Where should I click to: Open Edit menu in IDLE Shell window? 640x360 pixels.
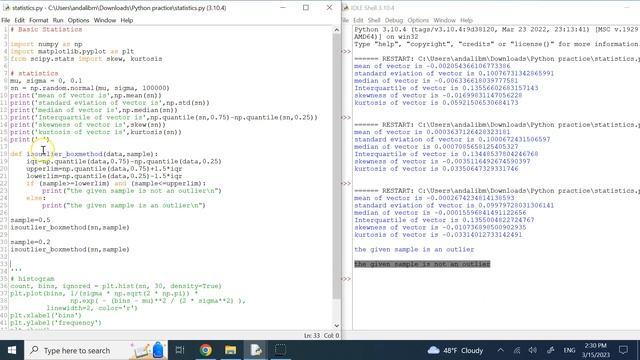click(358, 20)
